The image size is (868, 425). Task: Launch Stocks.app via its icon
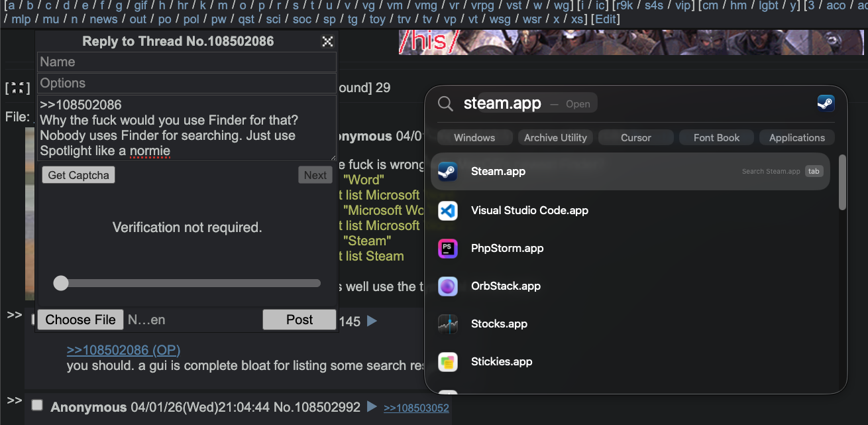(x=447, y=324)
